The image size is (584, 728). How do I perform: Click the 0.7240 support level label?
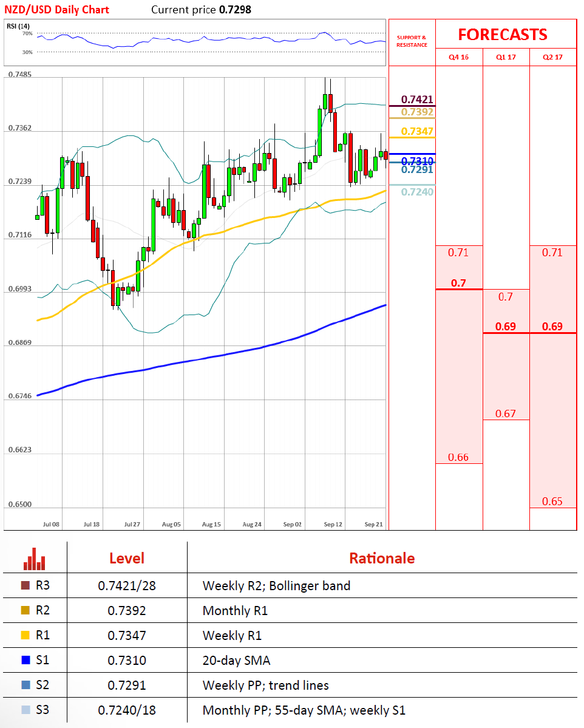click(x=417, y=192)
